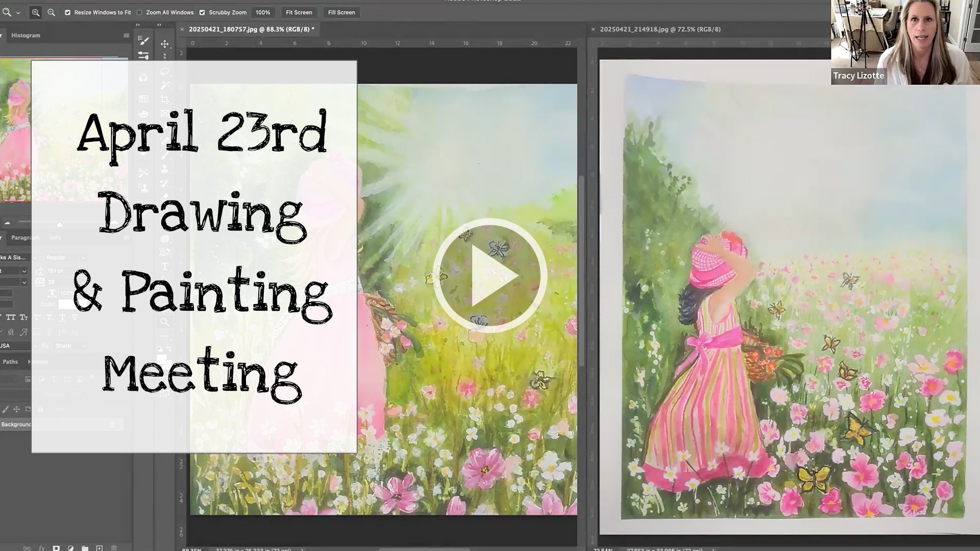The height and width of the screenshot is (551, 980).
Task: Select the Background layer
Action: 61,424
